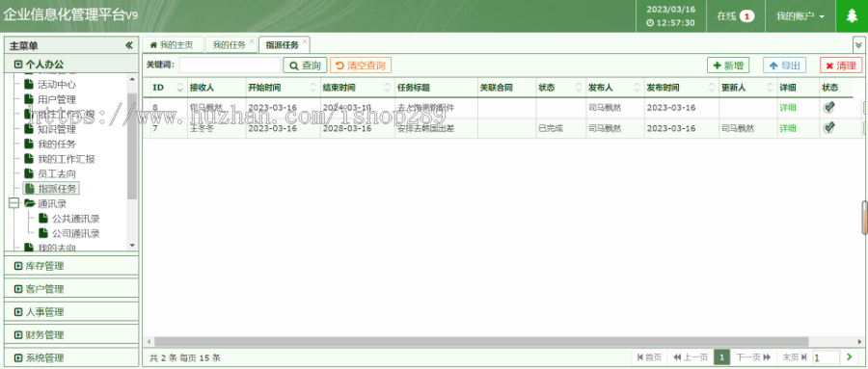Sort by 发布时间 column arrows
868x369 pixels.
click(x=712, y=88)
